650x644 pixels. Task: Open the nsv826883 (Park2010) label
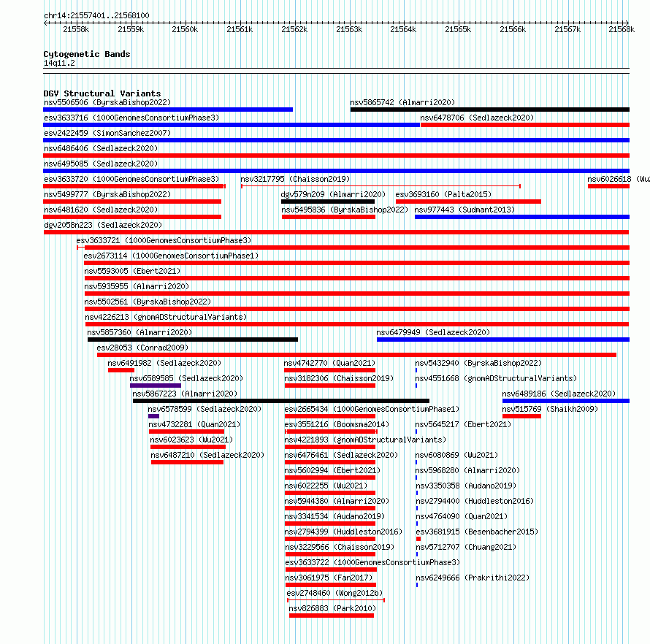[x=332, y=608]
